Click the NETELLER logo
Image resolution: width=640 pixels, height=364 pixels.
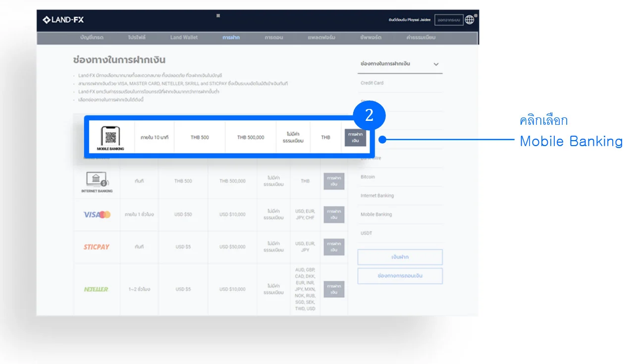[x=96, y=289]
